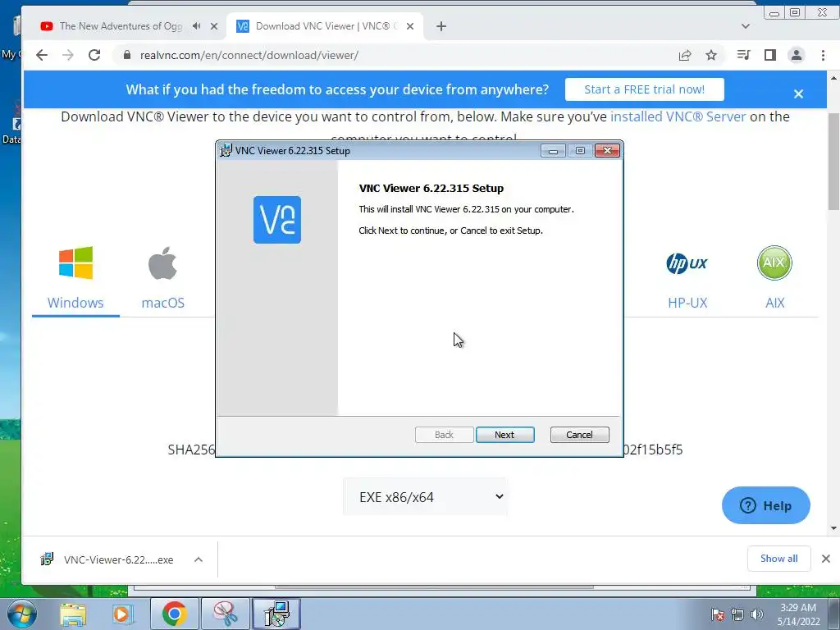The image size is (840, 630).
Task: Expand download item options chevron
Action: point(199,559)
